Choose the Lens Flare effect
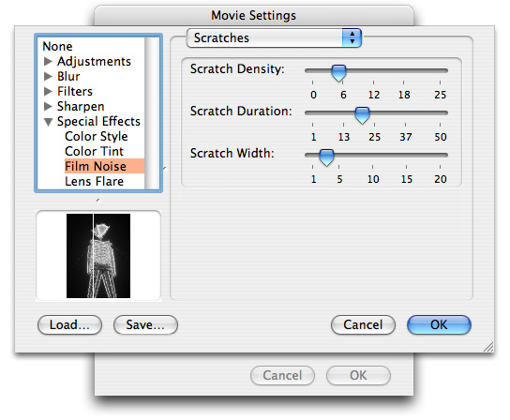The height and width of the screenshot is (420, 510). 94,181
